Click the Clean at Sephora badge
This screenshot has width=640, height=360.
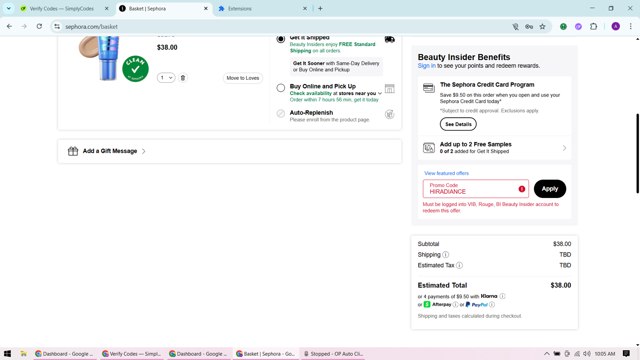pyautogui.click(x=135, y=69)
